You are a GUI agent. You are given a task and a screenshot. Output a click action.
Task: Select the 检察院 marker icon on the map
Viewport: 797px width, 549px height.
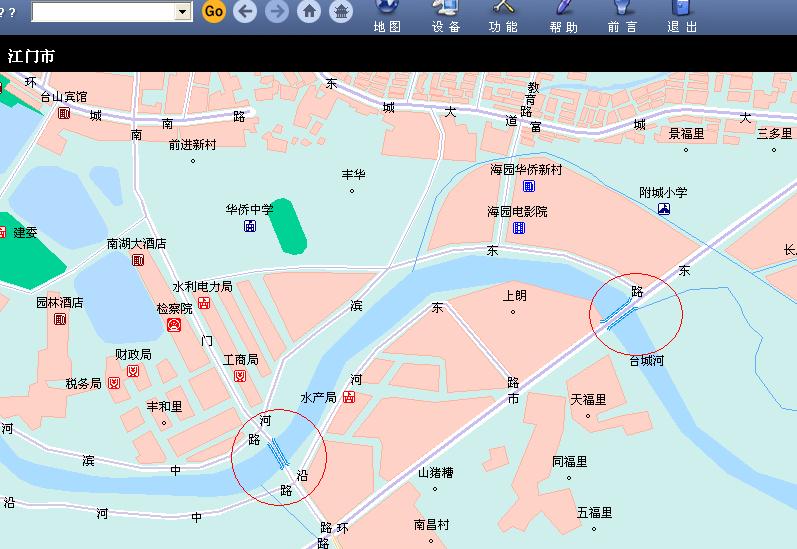coord(174,325)
